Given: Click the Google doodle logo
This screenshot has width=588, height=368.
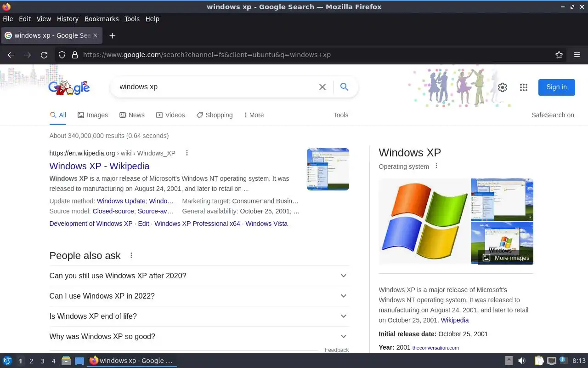Looking at the screenshot, I should coord(69,87).
